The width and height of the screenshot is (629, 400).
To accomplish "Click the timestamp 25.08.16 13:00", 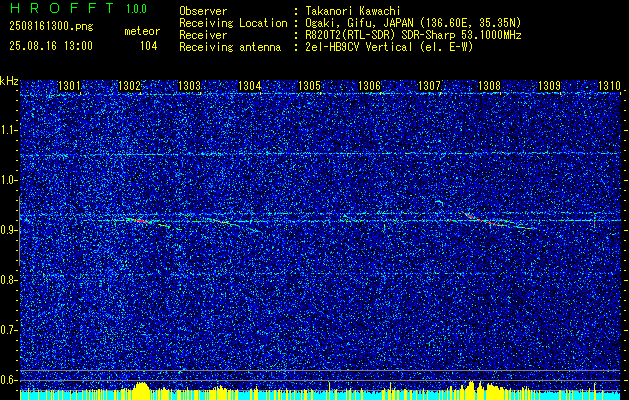I will pos(51,46).
